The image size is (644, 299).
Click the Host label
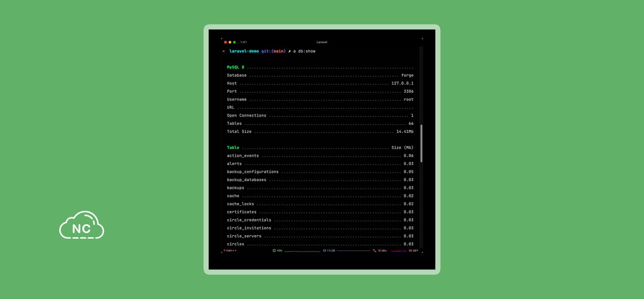232,84
